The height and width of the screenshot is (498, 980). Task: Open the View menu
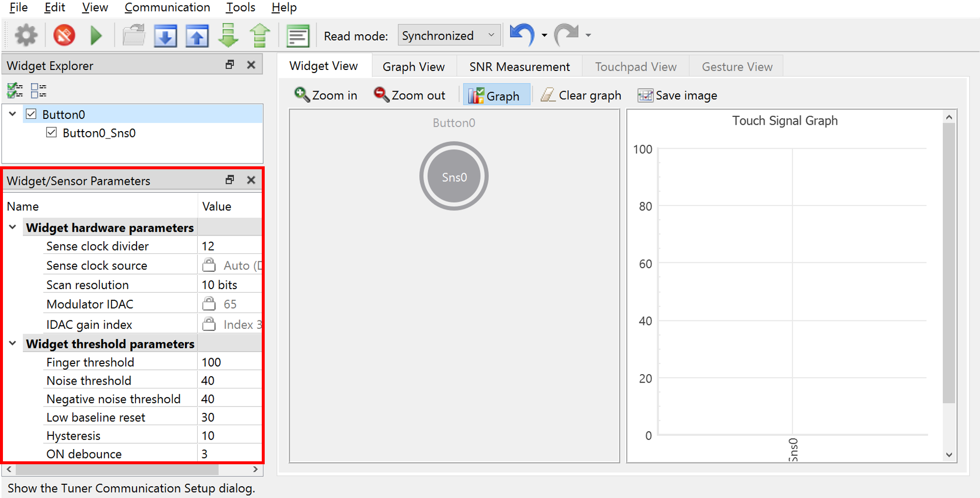pyautogui.click(x=95, y=7)
